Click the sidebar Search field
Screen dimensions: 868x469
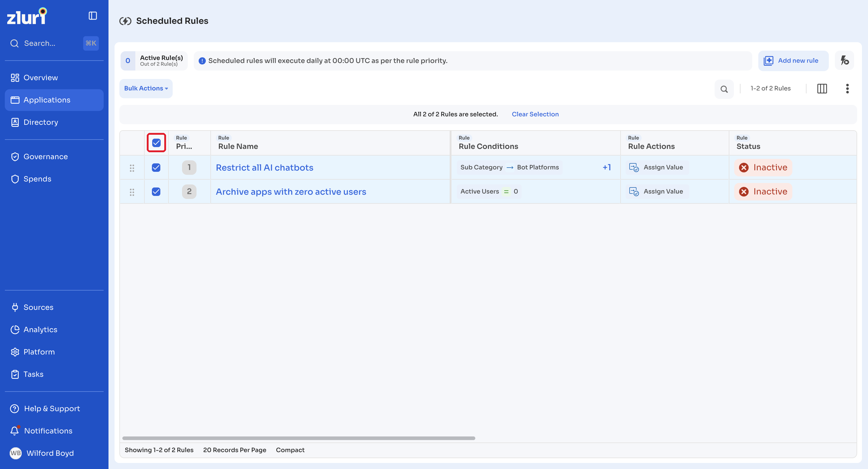point(54,43)
